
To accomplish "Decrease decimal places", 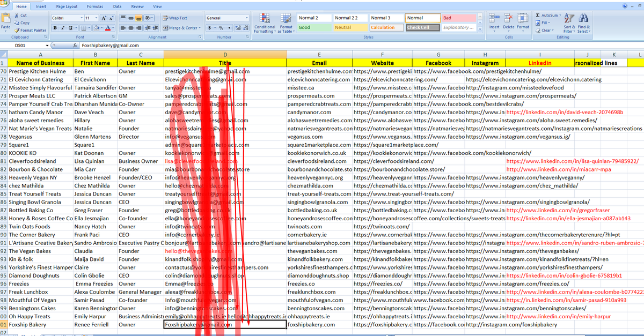I will click(x=245, y=28).
